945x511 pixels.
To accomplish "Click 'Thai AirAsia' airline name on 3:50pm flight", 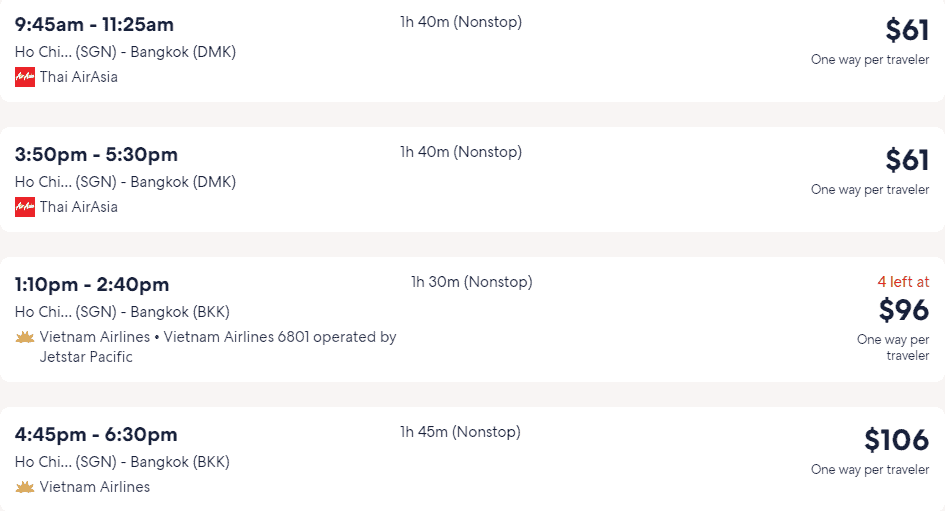I will (79, 207).
